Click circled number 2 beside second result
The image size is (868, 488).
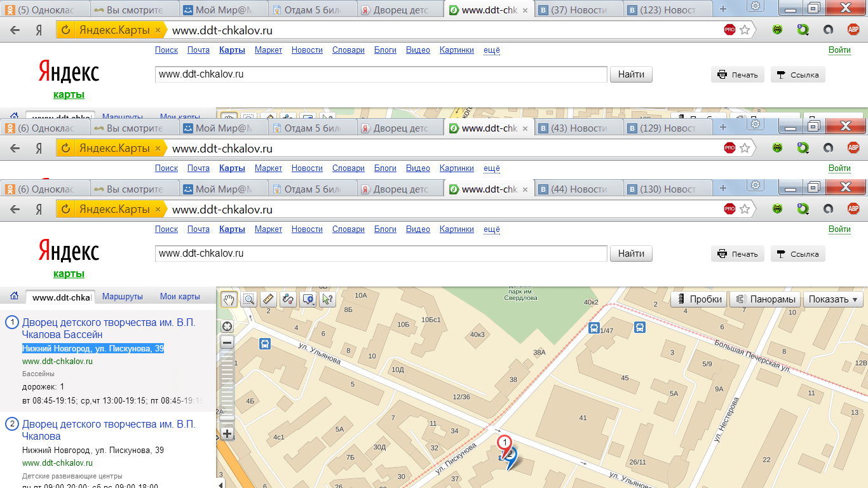pos(11,424)
